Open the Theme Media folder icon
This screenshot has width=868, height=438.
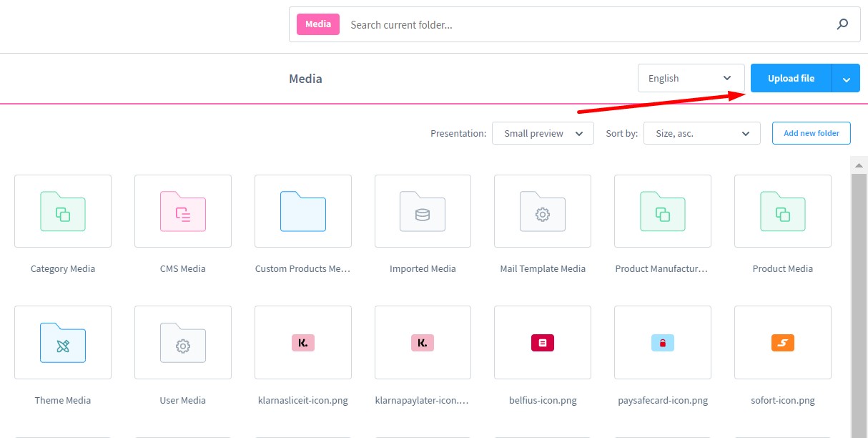[63, 343]
